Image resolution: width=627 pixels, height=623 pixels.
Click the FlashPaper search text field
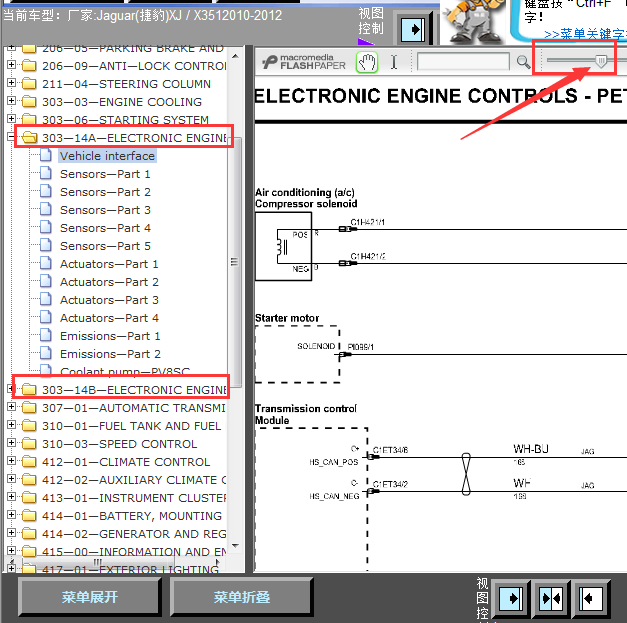point(463,62)
